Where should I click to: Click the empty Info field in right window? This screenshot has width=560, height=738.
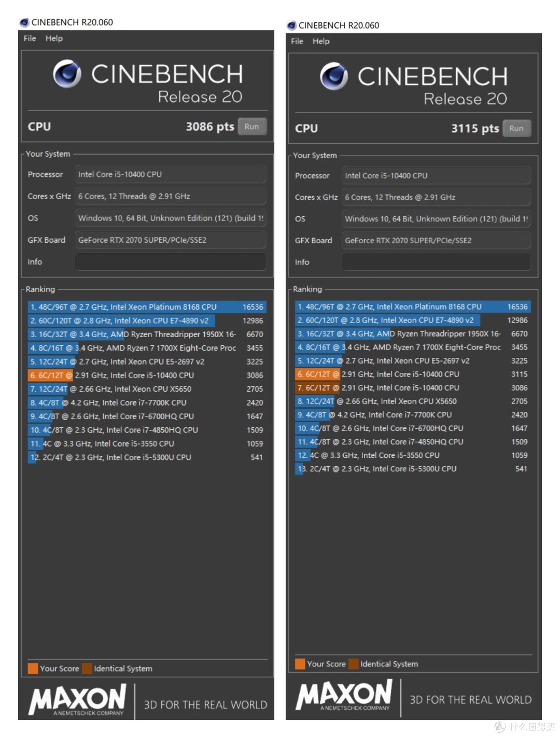[x=436, y=262]
